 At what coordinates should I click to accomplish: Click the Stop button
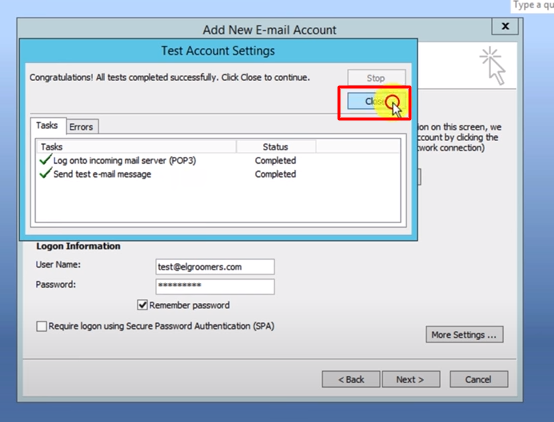(376, 78)
